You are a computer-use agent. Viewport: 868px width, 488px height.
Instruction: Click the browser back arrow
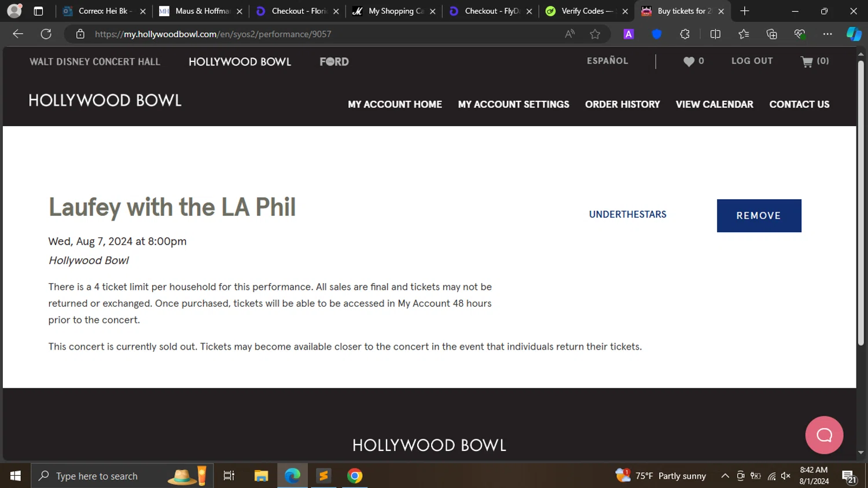click(x=18, y=34)
